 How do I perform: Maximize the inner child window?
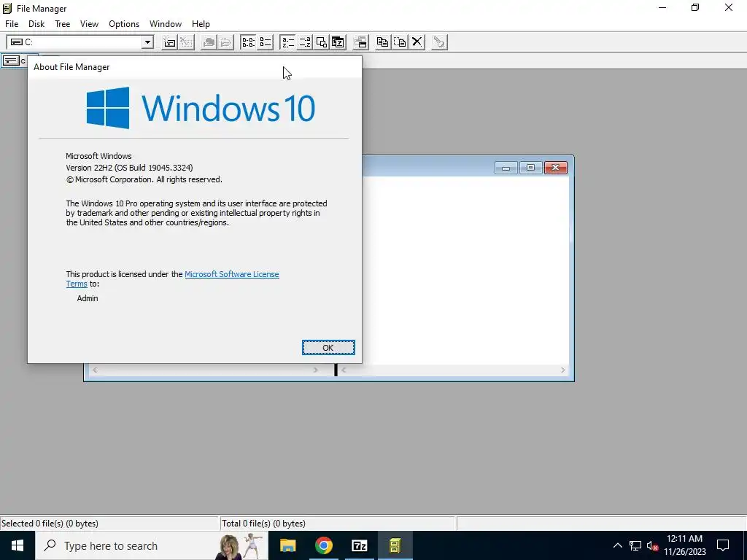click(x=530, y=168)
